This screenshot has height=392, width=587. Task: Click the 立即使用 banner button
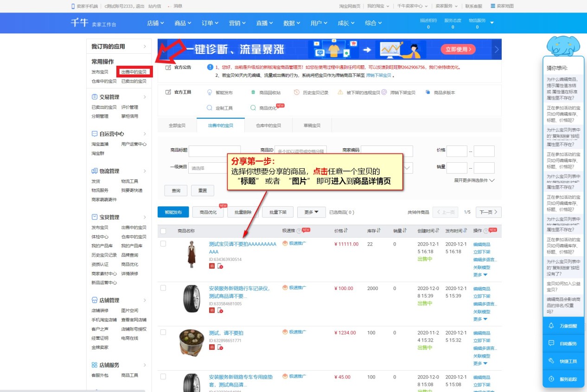pyautogui.click(x=458, y=49)
